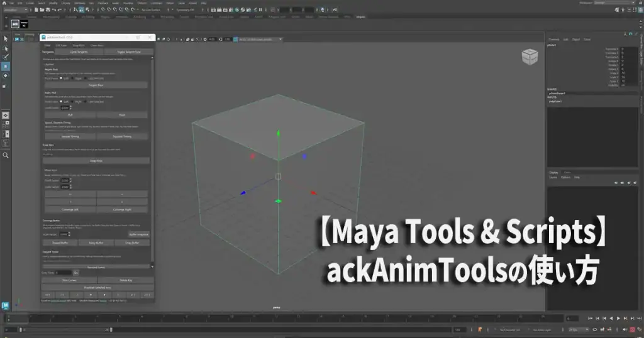The width and height of the screenshot is (644, 338).
Task: Click the Negate Keys button
Action: pyautogui.click(x=96, y=85)
